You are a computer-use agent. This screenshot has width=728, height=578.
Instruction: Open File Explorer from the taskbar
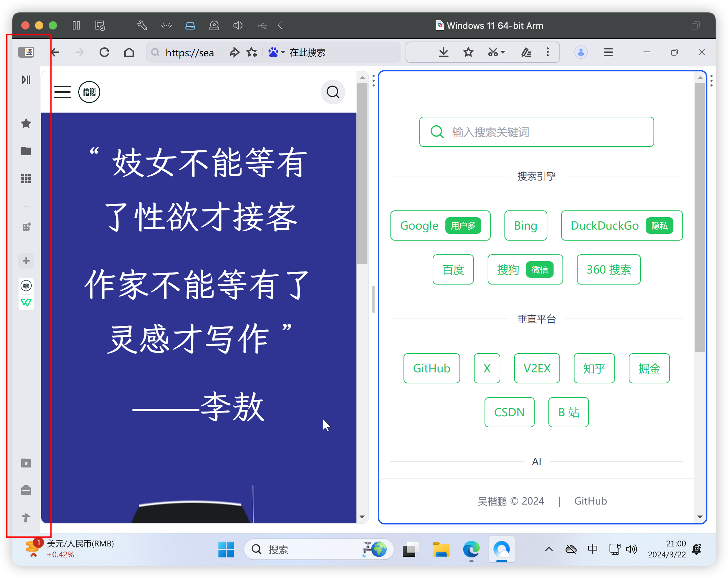click(441, 549)
